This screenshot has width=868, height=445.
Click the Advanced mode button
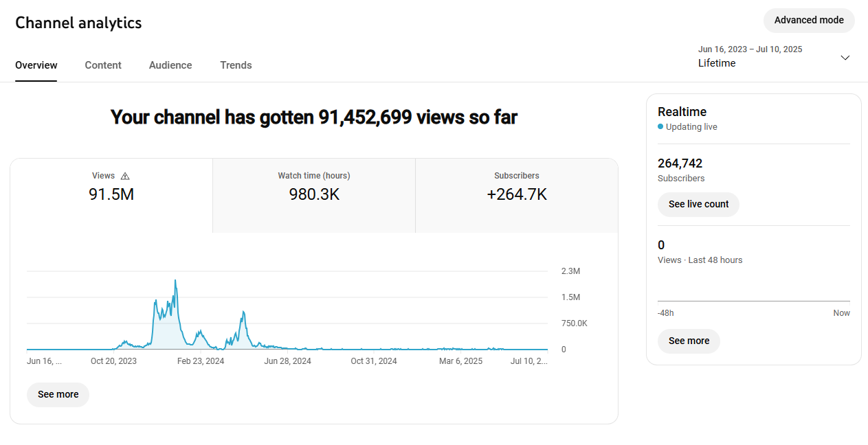808,21
